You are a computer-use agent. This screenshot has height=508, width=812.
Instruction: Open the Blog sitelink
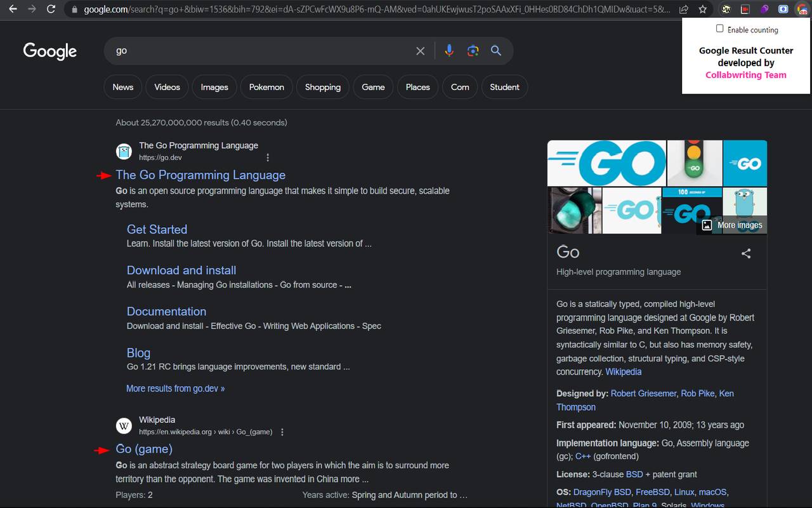[138, 353]
